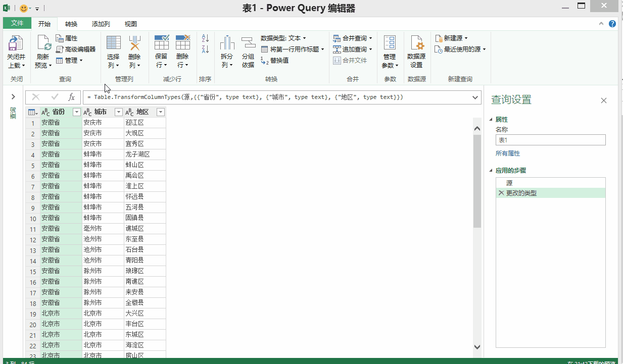The height and width of the screenshot is (364, 623).
Task: Select the 更改的类型 applied step
Action: (550, 193)
